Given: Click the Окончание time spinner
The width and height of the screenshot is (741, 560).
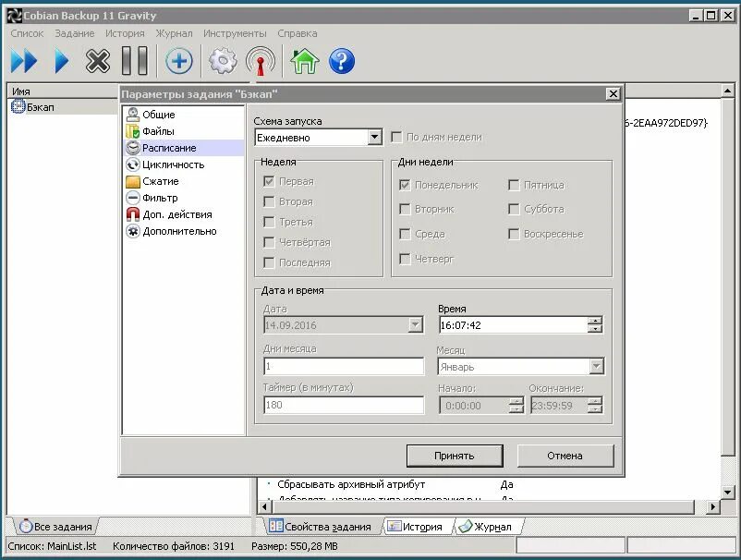Looking at the screenshot, I should (x=595, y=406).
